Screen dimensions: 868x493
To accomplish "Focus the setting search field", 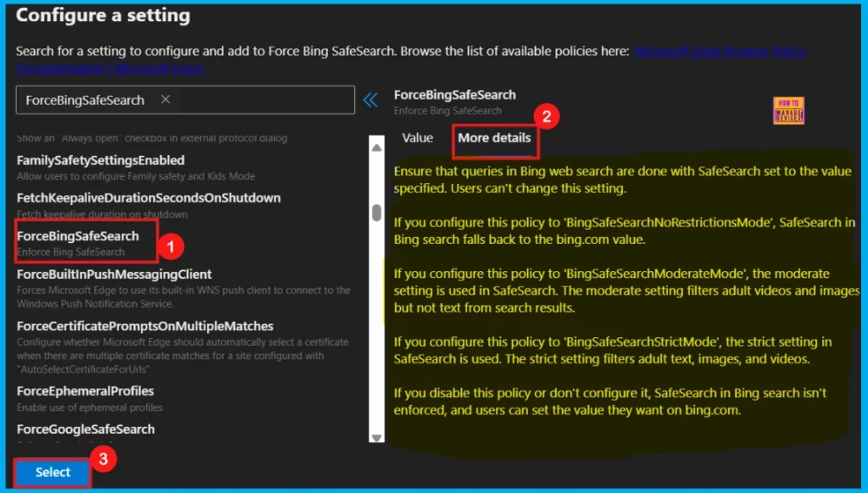I will coord(186,100).
